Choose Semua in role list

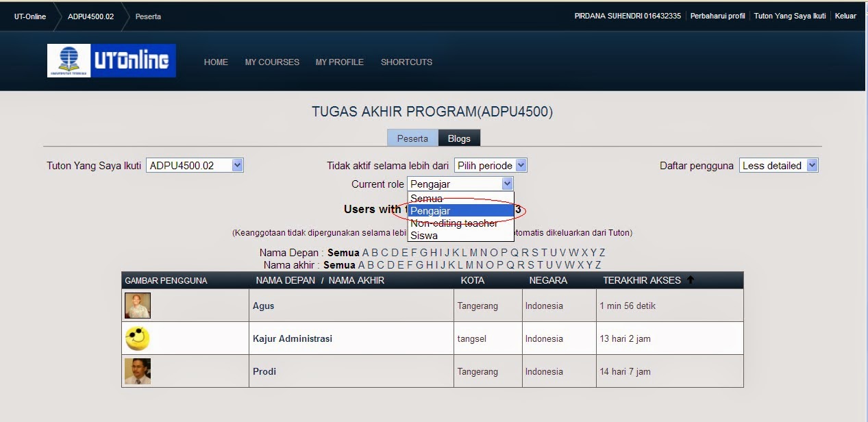(460, 199)
